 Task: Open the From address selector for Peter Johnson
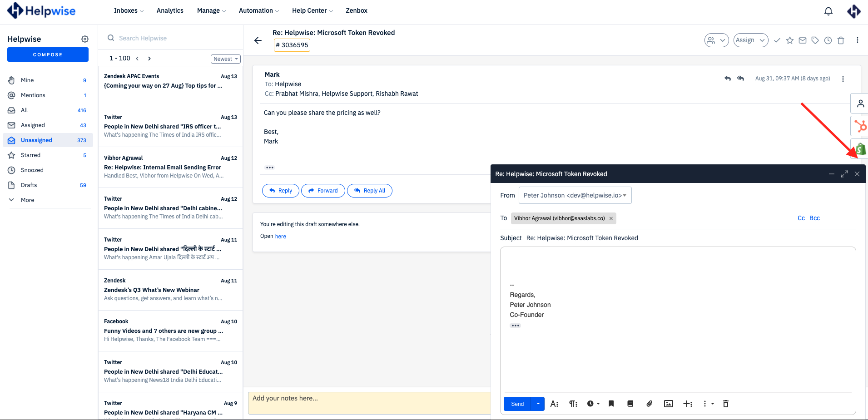tap(575, 195)
